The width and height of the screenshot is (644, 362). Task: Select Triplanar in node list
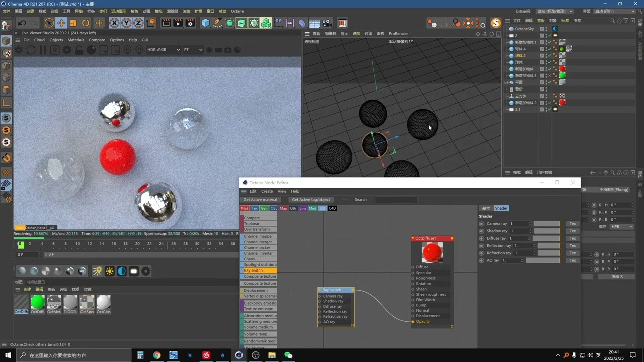click(x=259, y=224)
